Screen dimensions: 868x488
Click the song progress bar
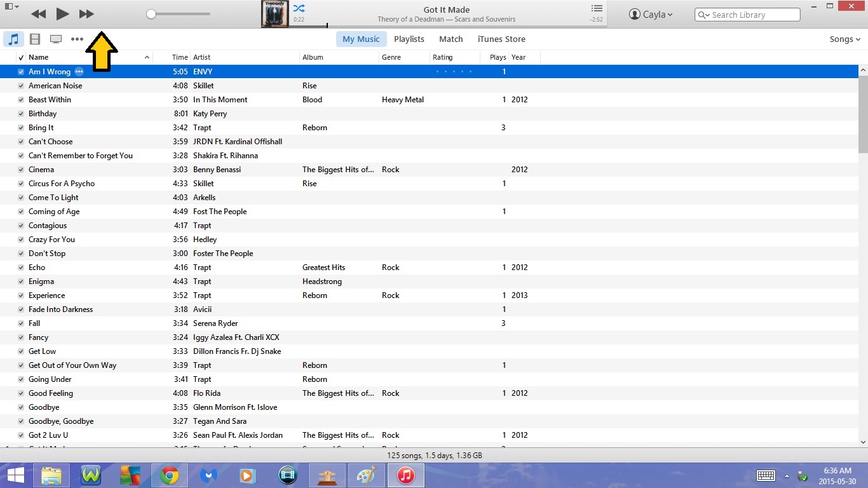pos(449,26)
